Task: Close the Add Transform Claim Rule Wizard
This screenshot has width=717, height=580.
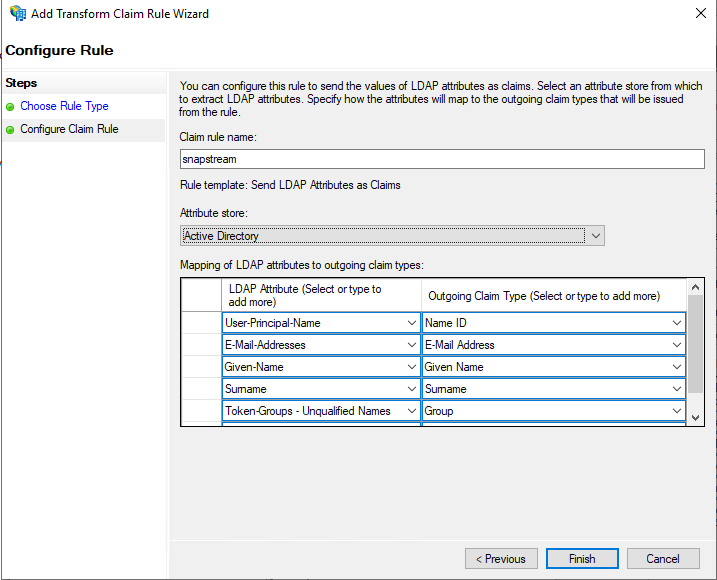Action: pos(701,13)
